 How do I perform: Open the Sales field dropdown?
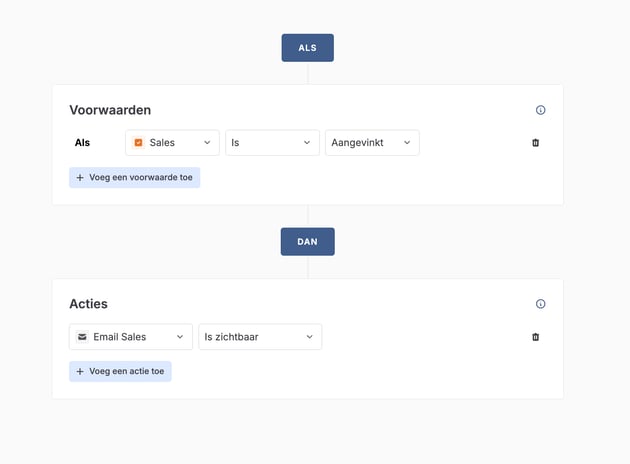pos(172,143)
